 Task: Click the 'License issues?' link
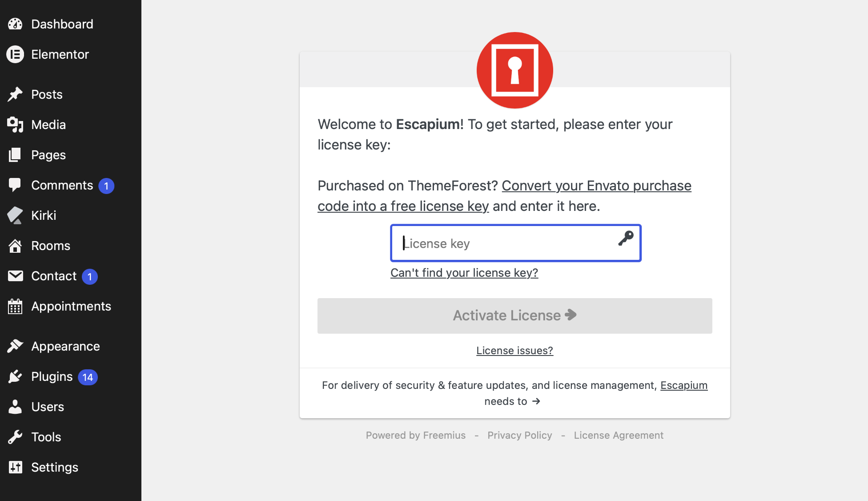[515, 351]
